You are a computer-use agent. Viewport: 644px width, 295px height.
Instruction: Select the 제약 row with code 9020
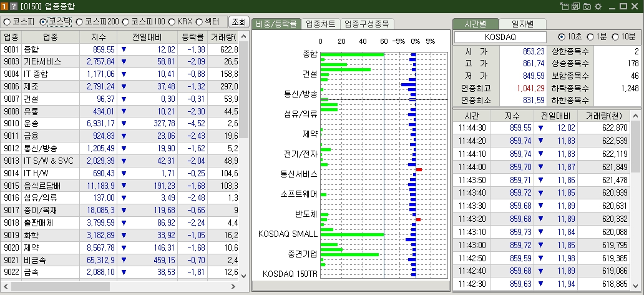[x=120, y=247]
